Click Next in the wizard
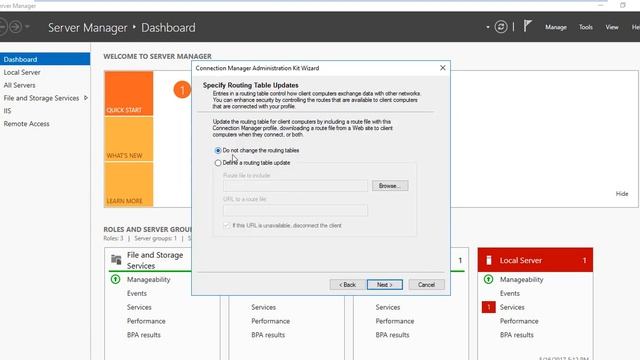The height and width of the screenshot is (360, 640). (384, 284)
